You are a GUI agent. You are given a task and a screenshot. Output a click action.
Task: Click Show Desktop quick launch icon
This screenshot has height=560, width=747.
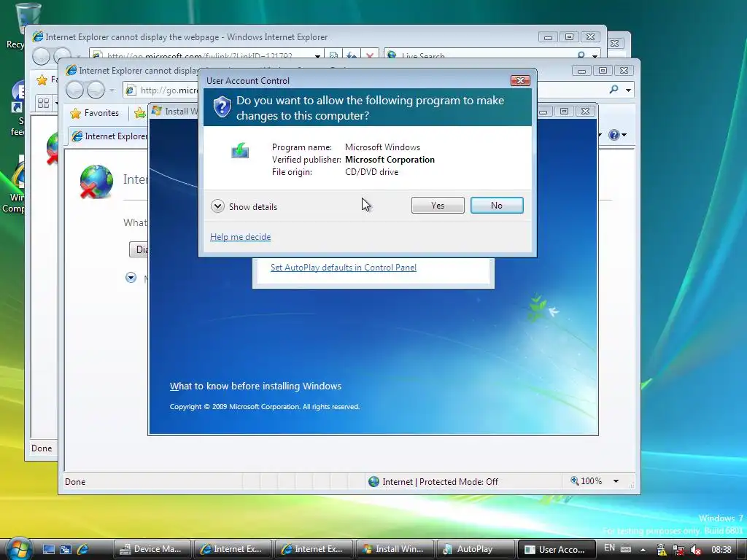click(49, 549)
